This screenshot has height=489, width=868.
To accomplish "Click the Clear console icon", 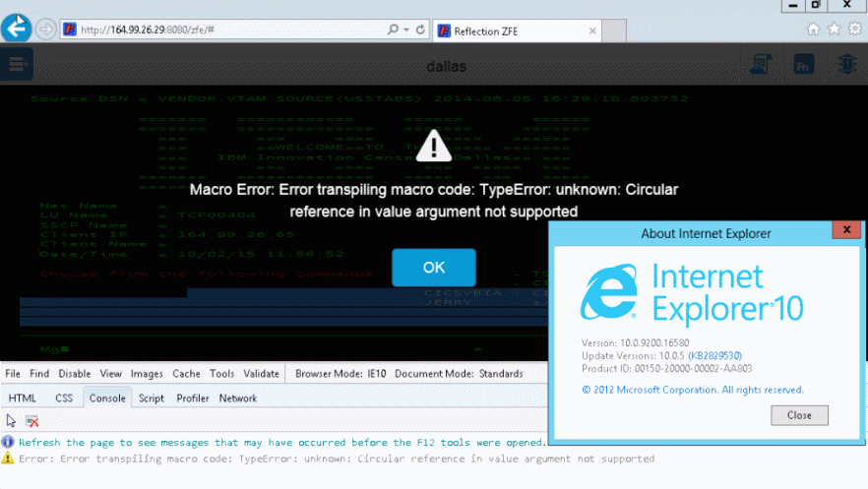I will pyautogui.click(x=32, y=421).
